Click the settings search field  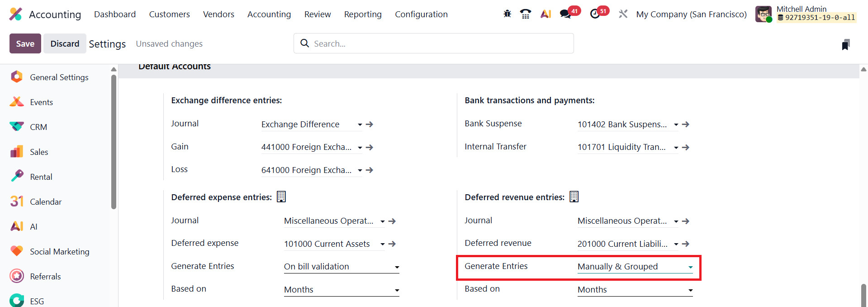pyautogui.click(x=434, y=43)
